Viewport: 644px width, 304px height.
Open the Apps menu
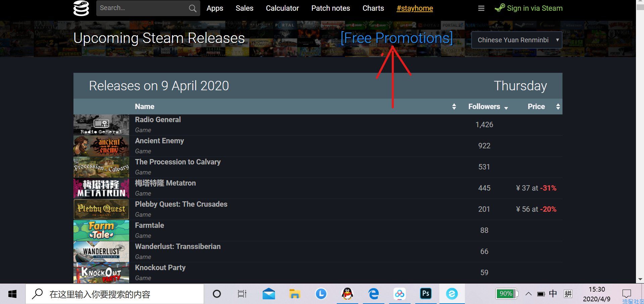[x=215, y=8]
